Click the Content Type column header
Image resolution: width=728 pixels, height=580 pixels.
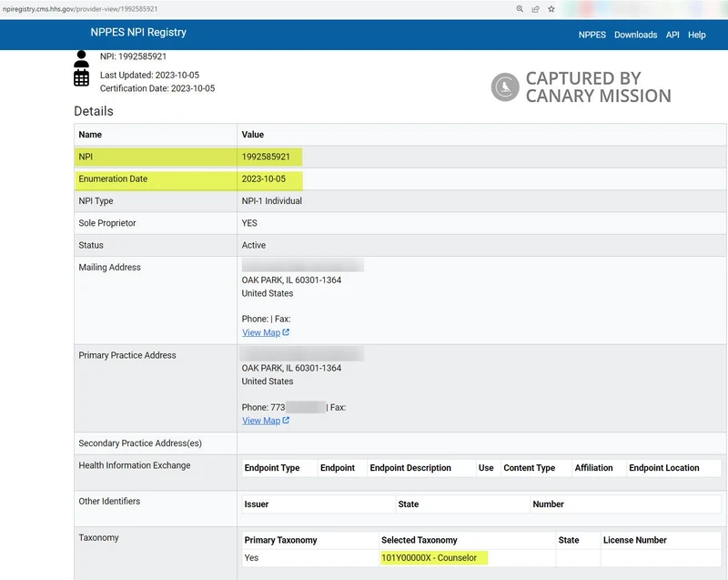[x=530, y=468]
